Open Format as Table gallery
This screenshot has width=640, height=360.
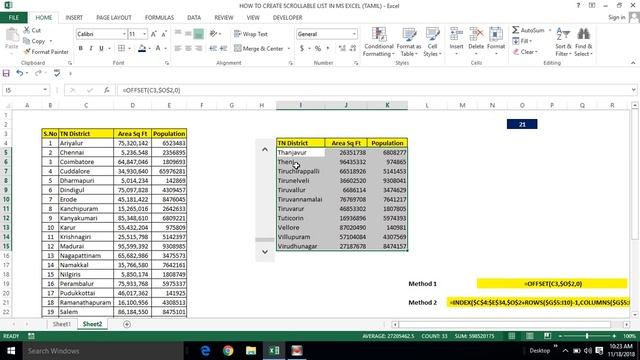409,42
